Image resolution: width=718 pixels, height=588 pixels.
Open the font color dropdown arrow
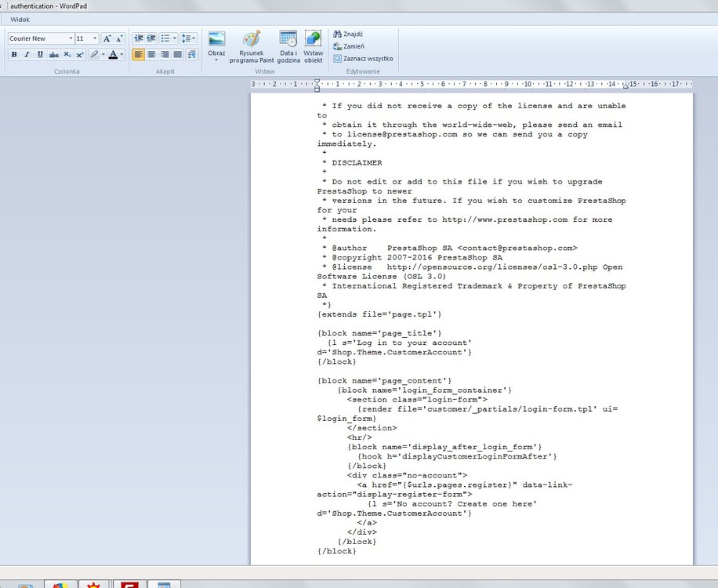pyautogui.click(x=121, y=55)
